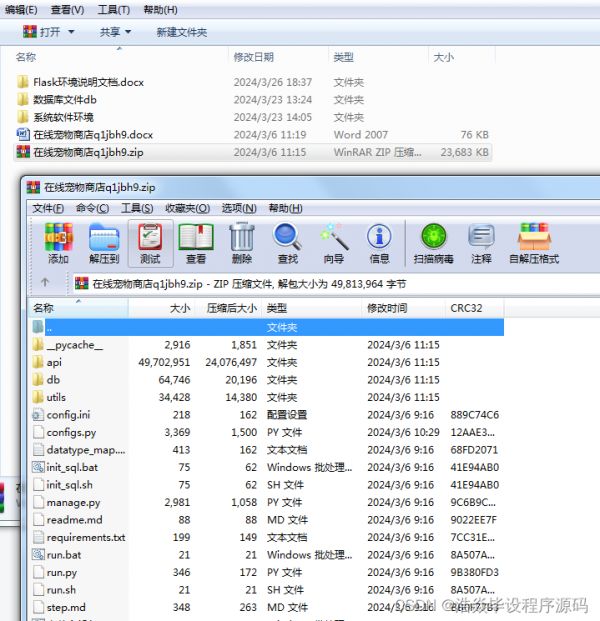
Task: Select 在线宠物商店q1jbh9.docx in Explorer
Action: tap(92, 134)
